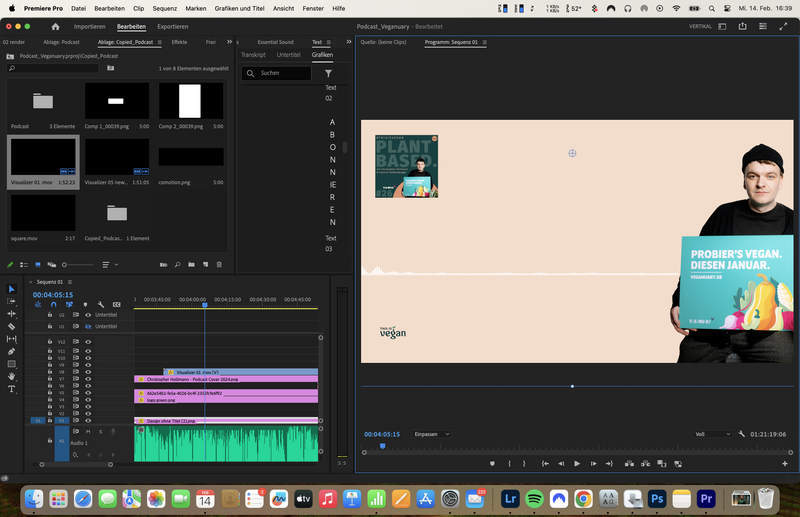Click the pencil icon in project panel footer
Screen dimensions: 800x517
(x=10, y=265)
